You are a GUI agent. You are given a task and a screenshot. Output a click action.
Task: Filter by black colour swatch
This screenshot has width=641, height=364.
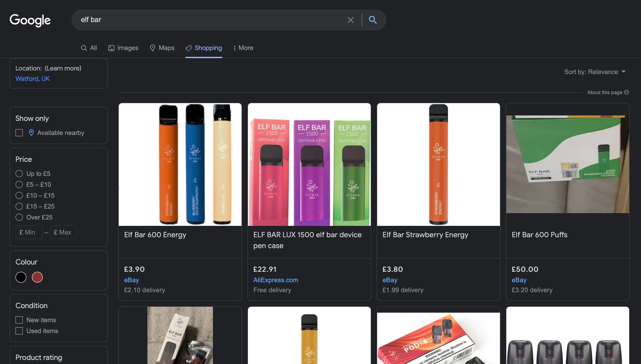pyautogui.click(x=21, y=277)
